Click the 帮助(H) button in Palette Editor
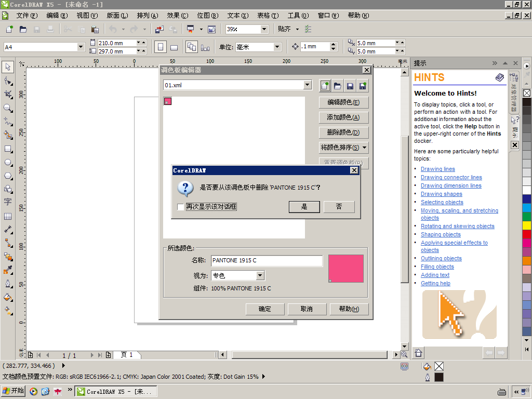Screen dimensions: 532x399 (x=349, y=309)
